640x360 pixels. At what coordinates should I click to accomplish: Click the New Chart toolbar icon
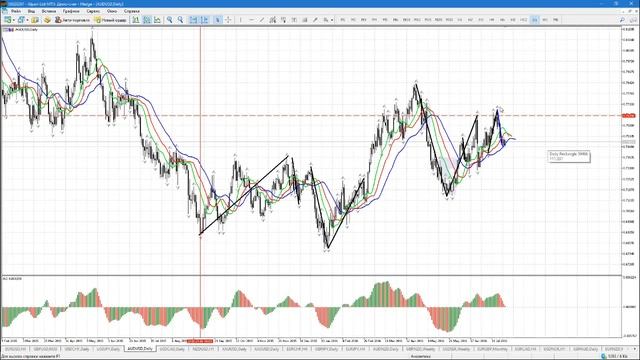pyautogui.click(x=7, y=20)
